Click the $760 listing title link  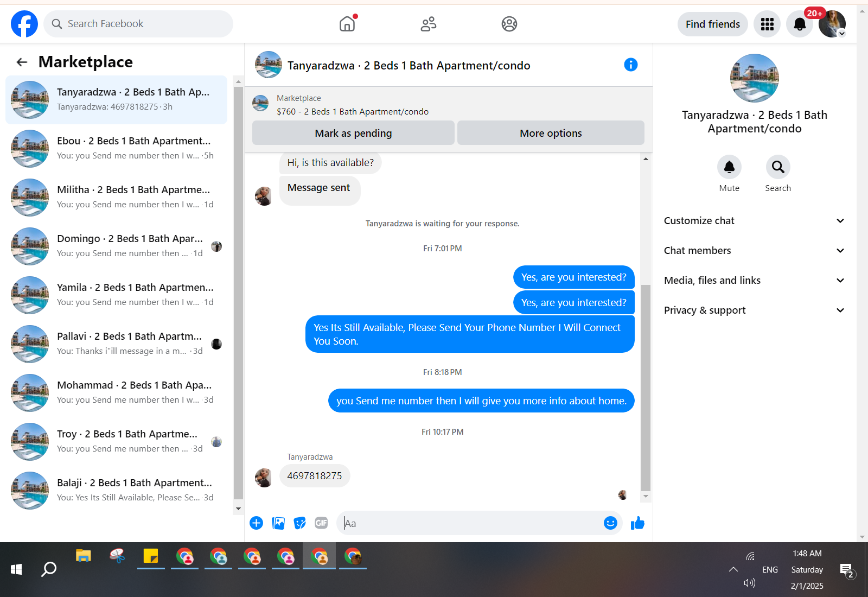(353, 112)
